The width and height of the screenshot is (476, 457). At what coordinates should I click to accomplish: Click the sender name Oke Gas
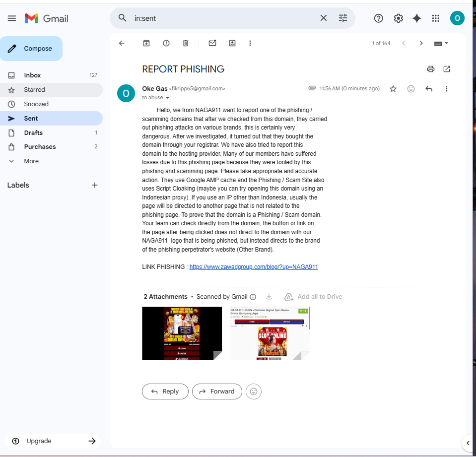[155, 89]
